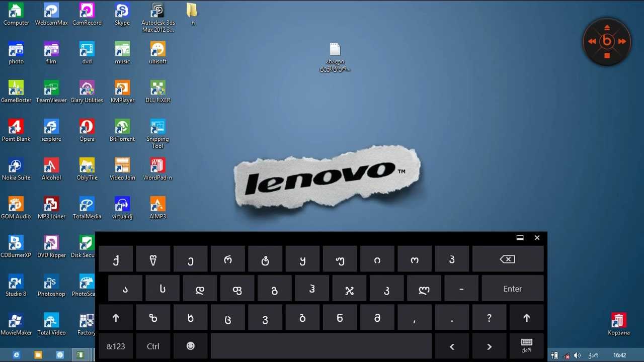Select the WebcamMax desktop shortcut
This screenshot has height=362, width=644.
coord(51,14)
